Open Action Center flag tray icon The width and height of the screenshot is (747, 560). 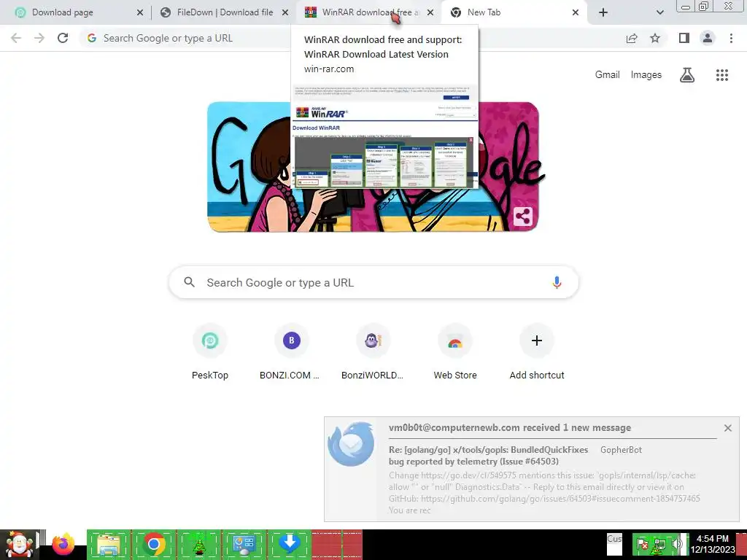point(642,545)
